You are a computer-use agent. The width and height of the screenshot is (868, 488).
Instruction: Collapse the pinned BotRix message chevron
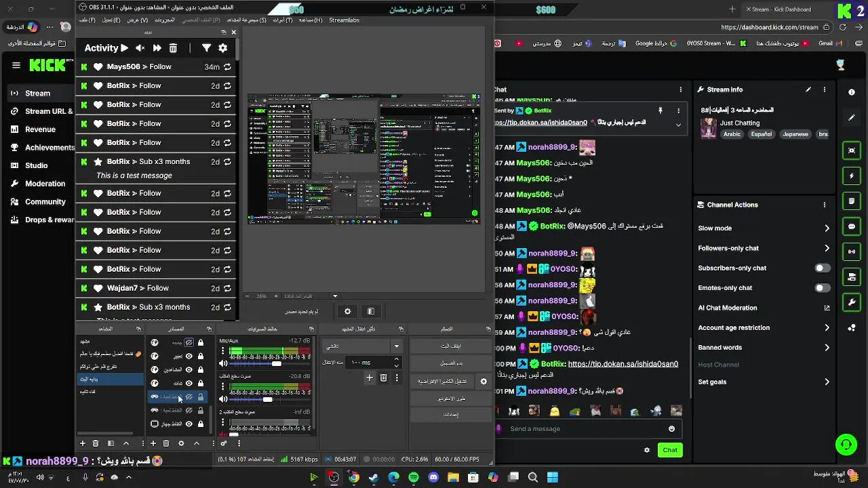678,125
